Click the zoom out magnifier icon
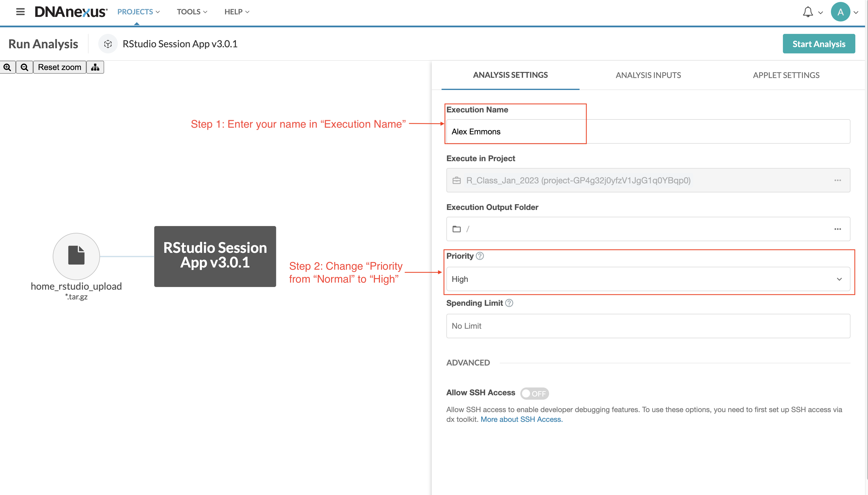868x495 pixels. pyautogui.click(x=24, y=67)
